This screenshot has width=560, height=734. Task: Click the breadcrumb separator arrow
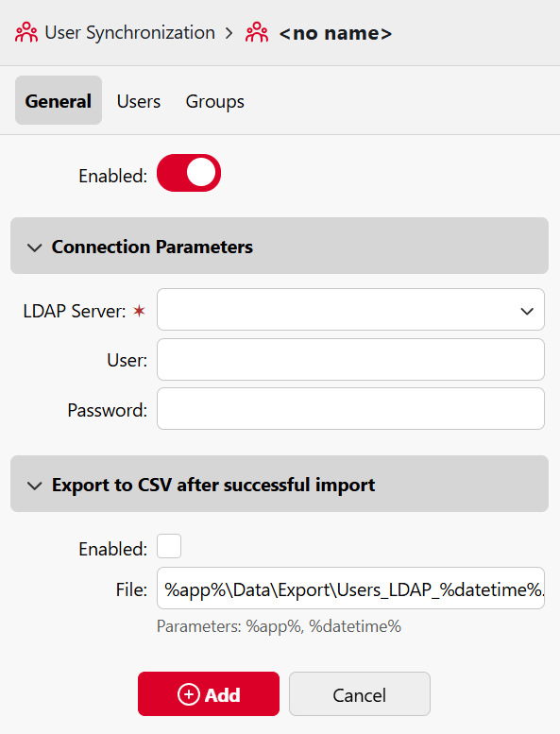pyautogui.click(x=229, y=33)
